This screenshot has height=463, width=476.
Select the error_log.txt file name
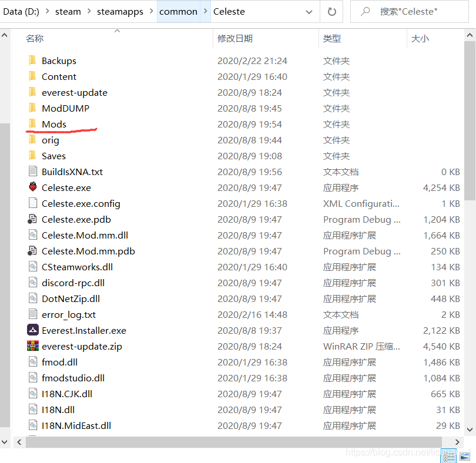click(69, 314)
